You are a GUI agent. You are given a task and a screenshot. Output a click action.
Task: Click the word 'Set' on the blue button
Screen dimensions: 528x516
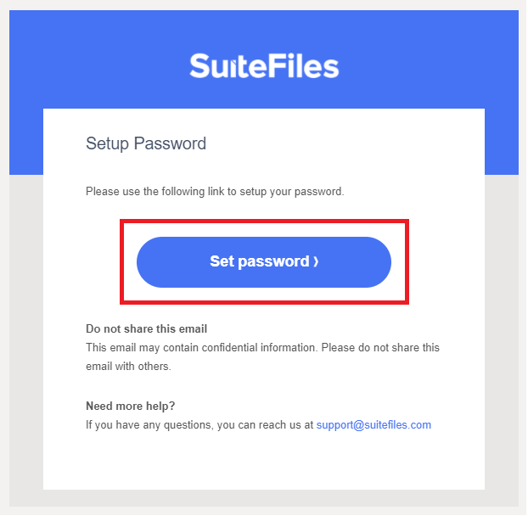pos(222,261)
